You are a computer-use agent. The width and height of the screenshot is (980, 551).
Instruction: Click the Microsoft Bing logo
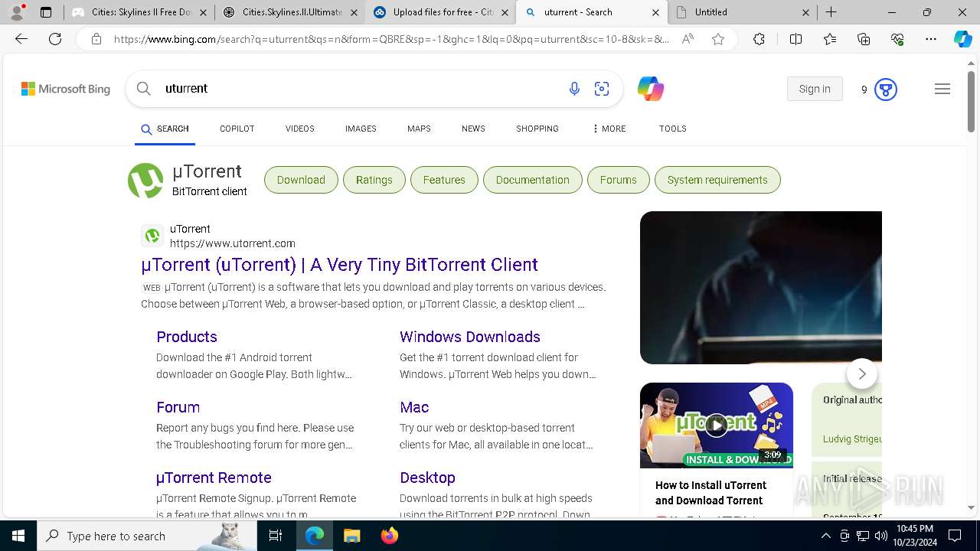click(x=66, y=89)
